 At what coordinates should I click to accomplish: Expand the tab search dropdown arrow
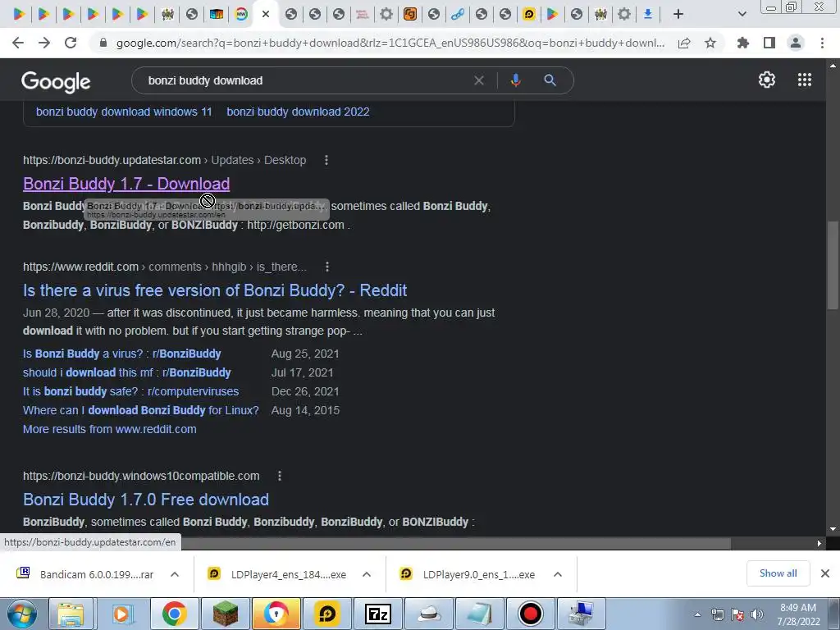(742, 14)
